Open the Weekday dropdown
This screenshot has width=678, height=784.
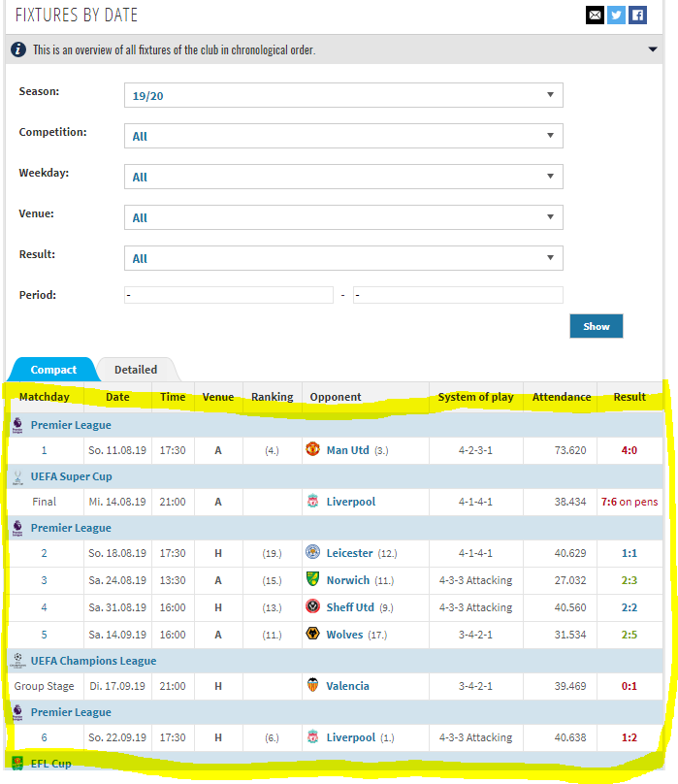(343, 177)
